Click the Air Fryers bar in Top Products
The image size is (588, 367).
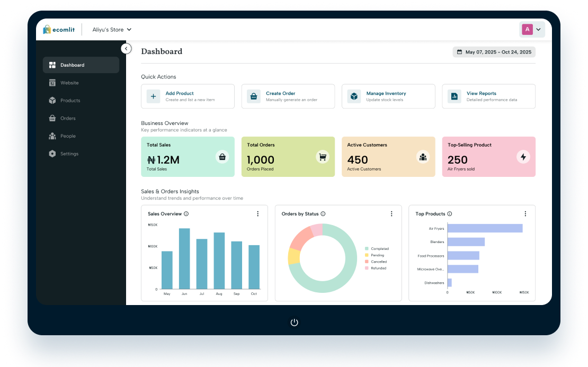485,228
